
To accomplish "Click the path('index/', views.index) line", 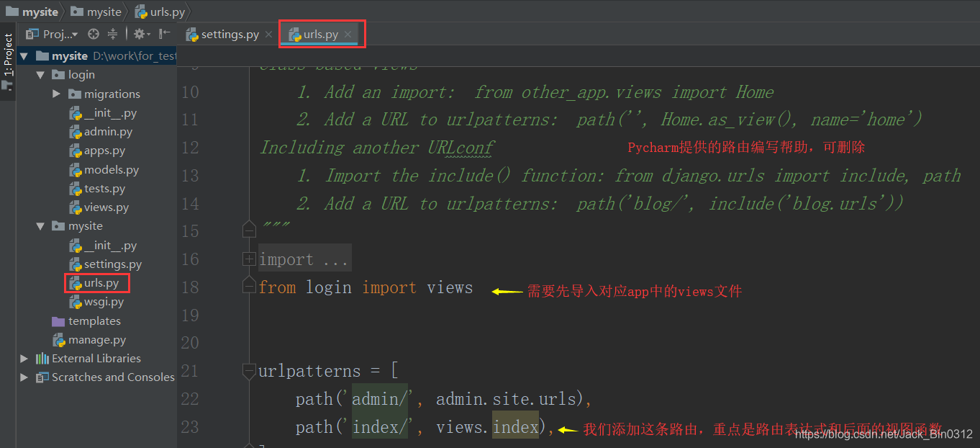I will tap(425, 427).
